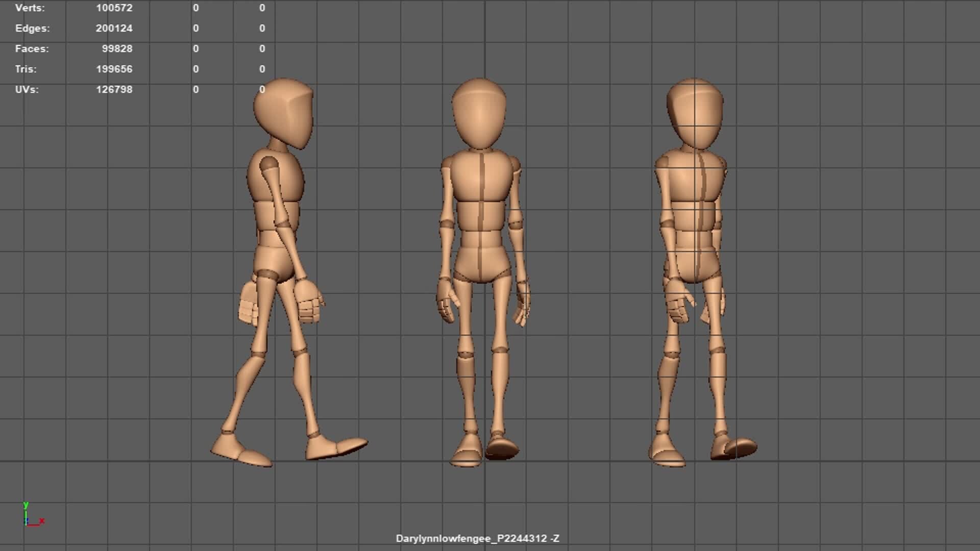Click the Verts statistic label

click(x=31, y=8)
